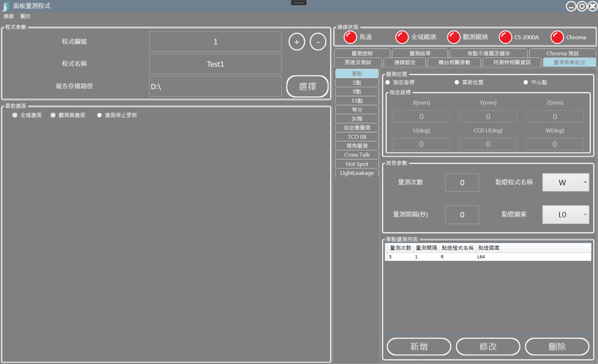Viewport: 598px width, 364px height.
Task: Click the drag handle at top center
Action: pos(299,3)
